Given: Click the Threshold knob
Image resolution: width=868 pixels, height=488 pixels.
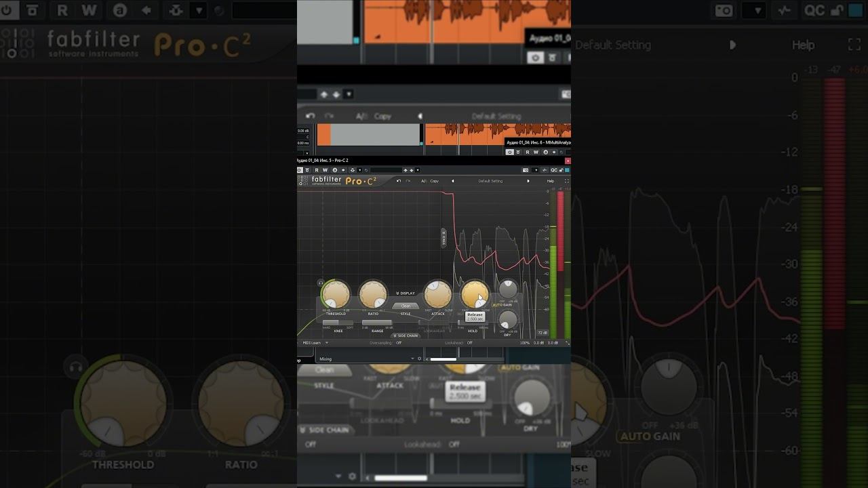Looking at the screenshot, I should tap(336, 295).
